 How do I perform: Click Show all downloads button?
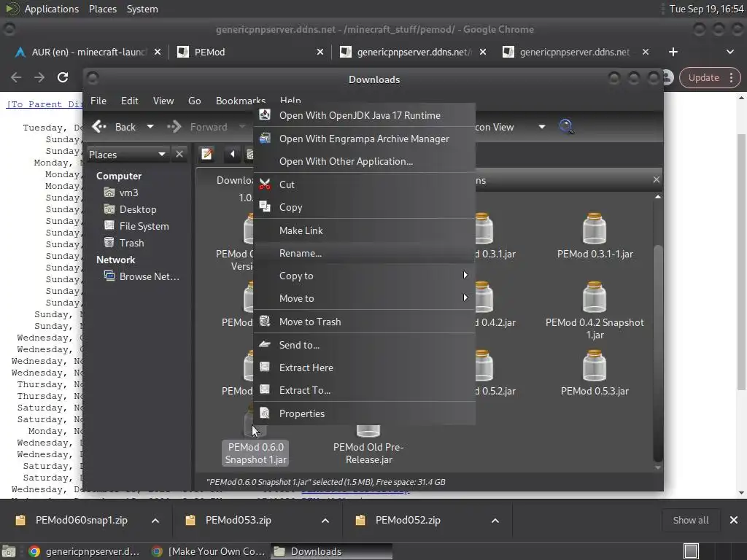click(x=690, y=520)
